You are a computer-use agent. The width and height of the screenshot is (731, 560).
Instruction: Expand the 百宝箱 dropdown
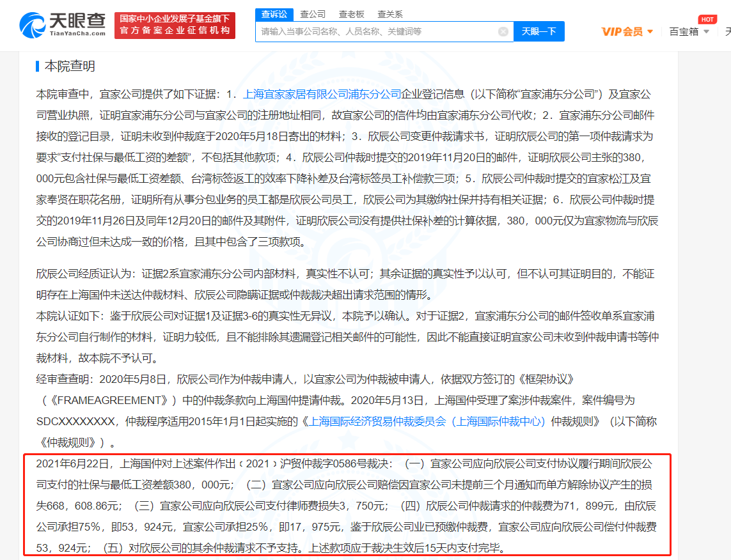pos(689,32)
